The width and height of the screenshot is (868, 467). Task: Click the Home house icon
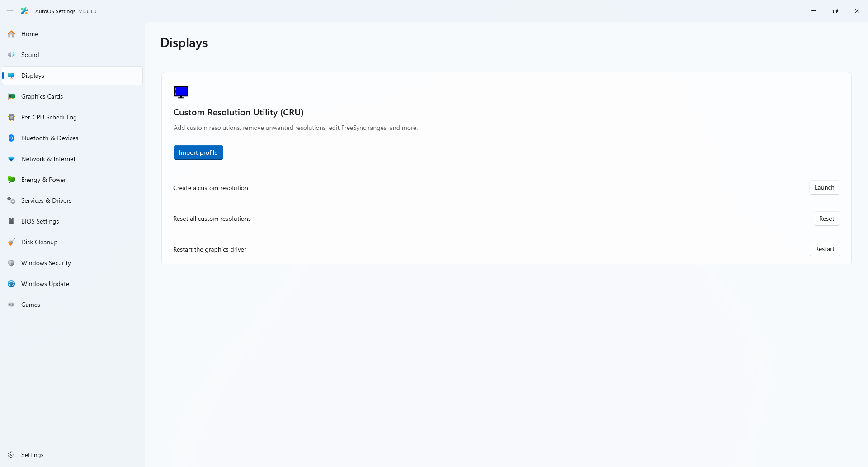pos(11,34)
